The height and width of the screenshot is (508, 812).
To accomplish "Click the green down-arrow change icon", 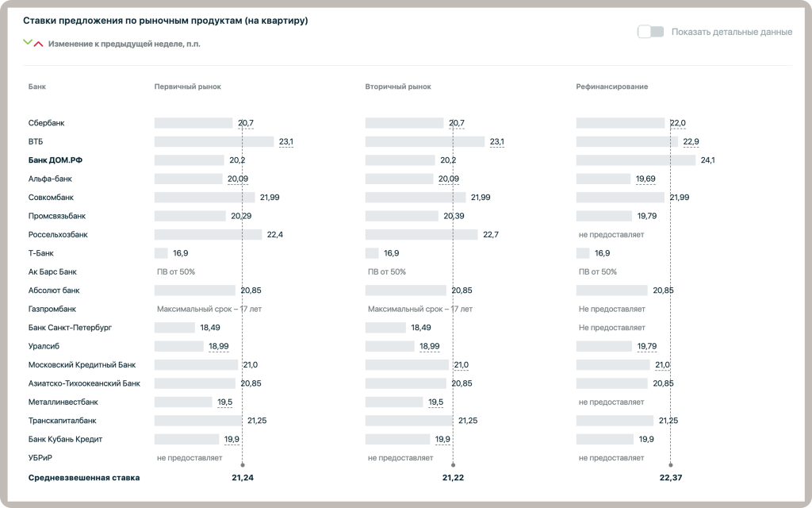I will tap(29, 43).
